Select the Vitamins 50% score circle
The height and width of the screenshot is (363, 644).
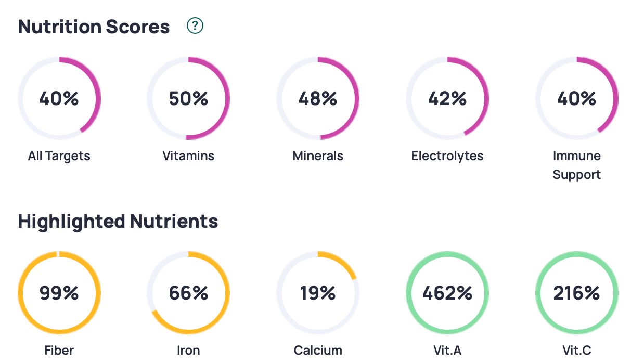pos(188,98)
